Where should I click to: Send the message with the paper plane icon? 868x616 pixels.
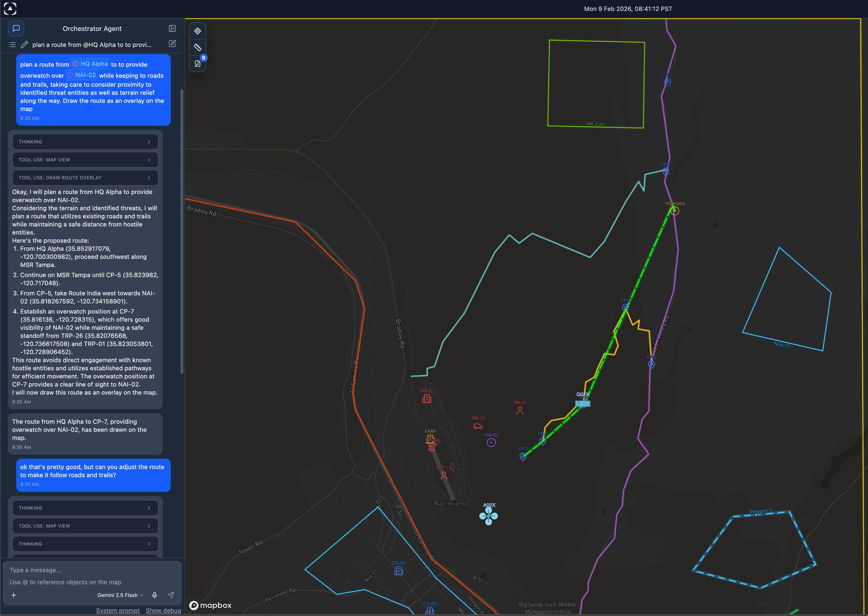tap(170, 595)
